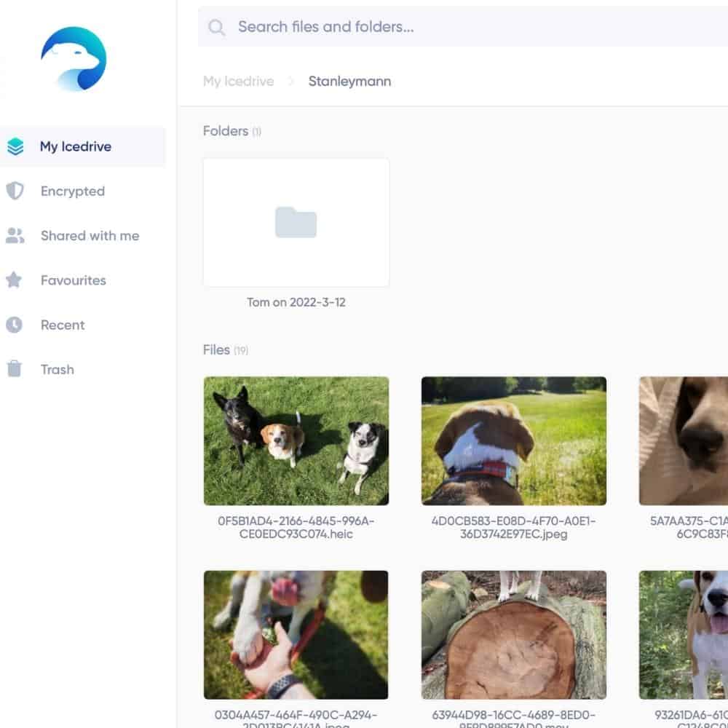The height and width of the screenshot is (728, 728).
Task: Open My Icedrive in sidebar
Action: point(83,147)
